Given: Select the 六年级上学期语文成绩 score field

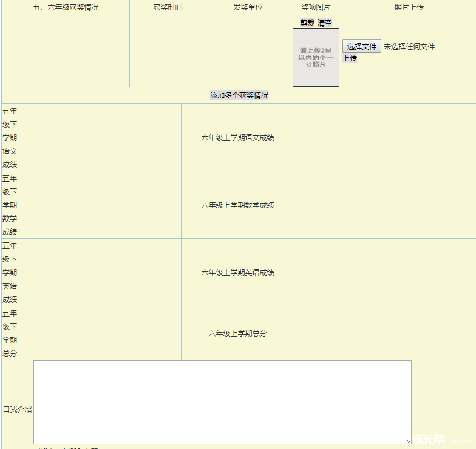Looking at the screenshot, I should pos(385,138).
